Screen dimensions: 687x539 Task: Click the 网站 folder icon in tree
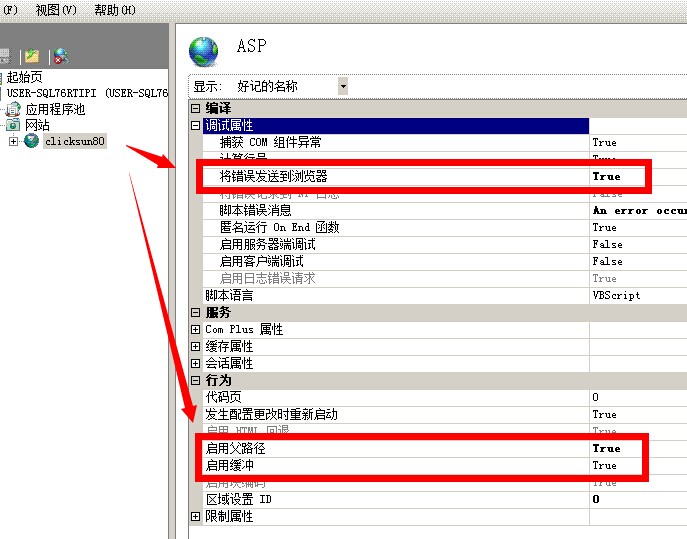14,125
